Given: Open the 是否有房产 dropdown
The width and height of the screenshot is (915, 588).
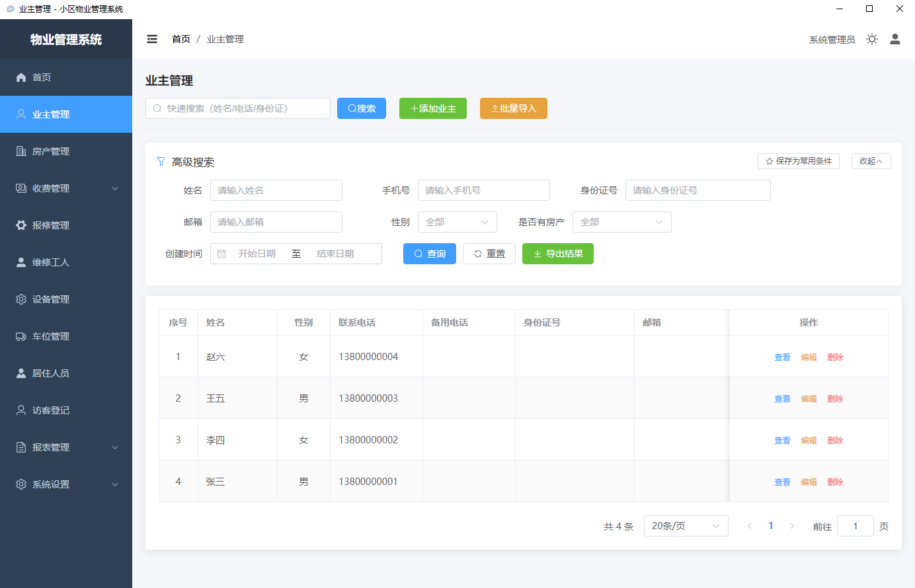Looking at the screenshot, I should (x=621, y=222).
